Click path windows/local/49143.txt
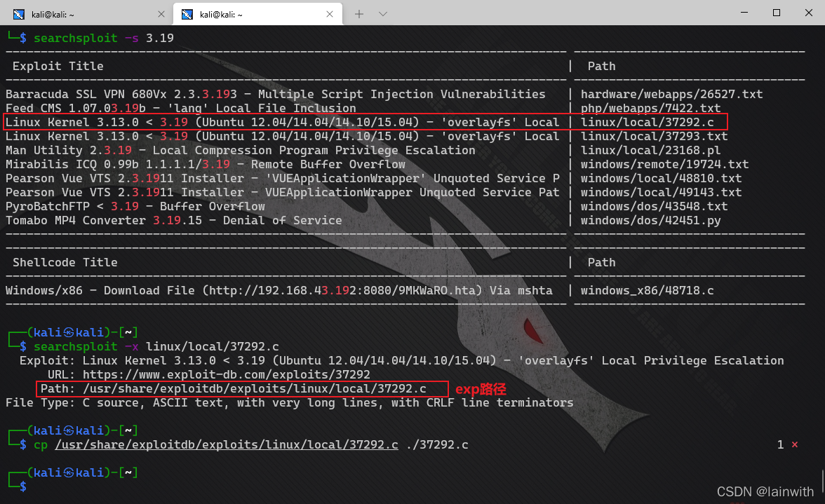 click(661, 192)
